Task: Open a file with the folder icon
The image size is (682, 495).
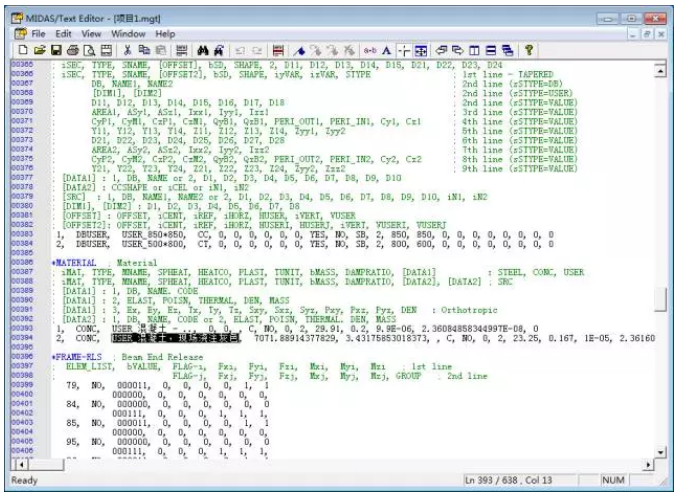Action: [27, 49]
